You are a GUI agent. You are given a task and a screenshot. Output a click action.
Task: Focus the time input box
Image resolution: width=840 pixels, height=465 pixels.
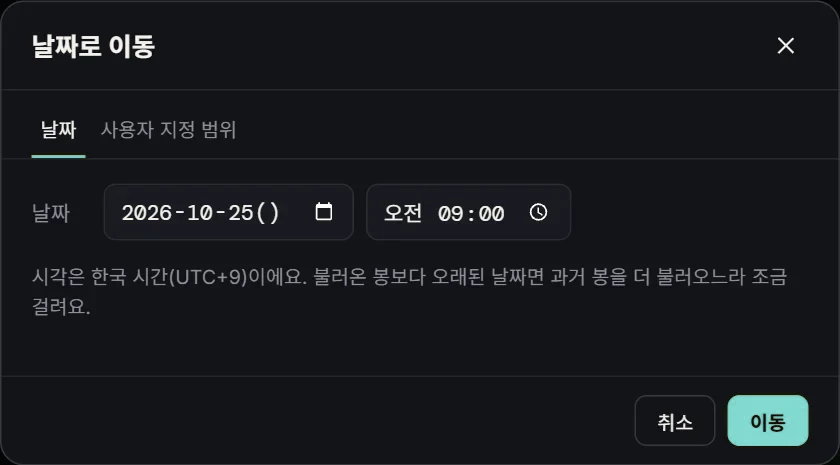coord(469,212)
